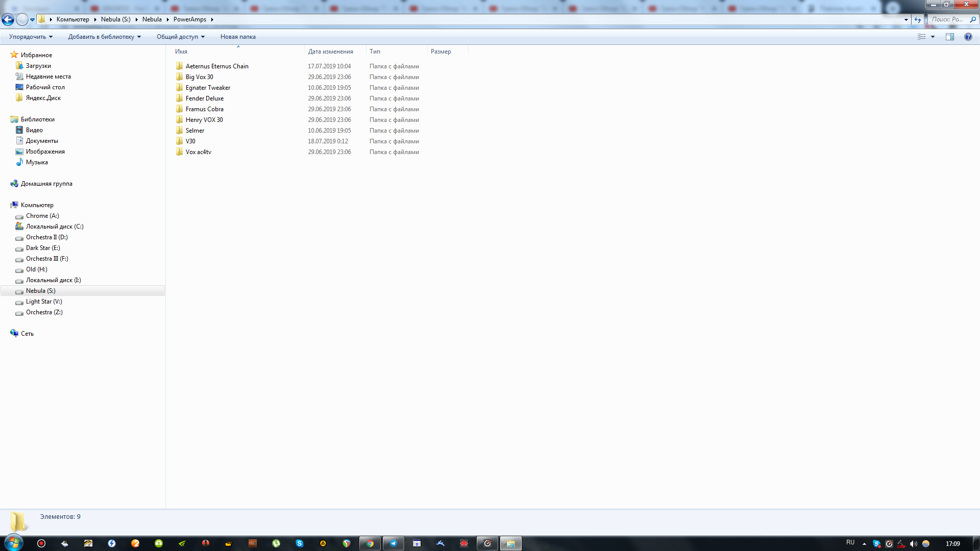Select the Light Star (V:) drive
This screenshot has width=980, height=551.
[x=44, y=302]
